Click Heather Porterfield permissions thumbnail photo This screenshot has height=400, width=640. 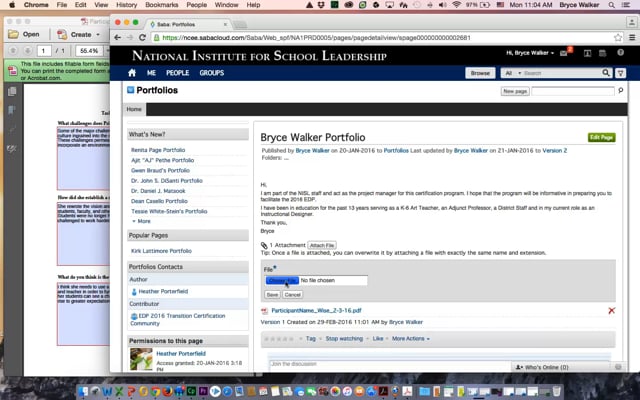(x=141, y=359)
